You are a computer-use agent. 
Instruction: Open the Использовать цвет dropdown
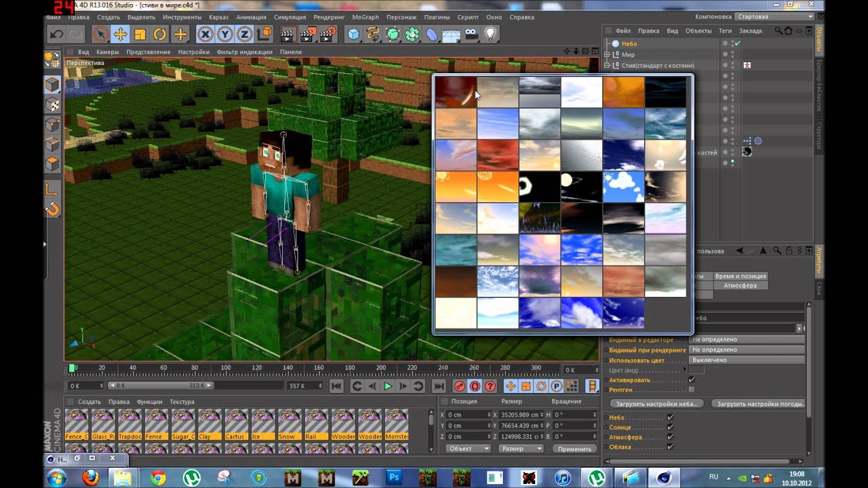point(747,360)
